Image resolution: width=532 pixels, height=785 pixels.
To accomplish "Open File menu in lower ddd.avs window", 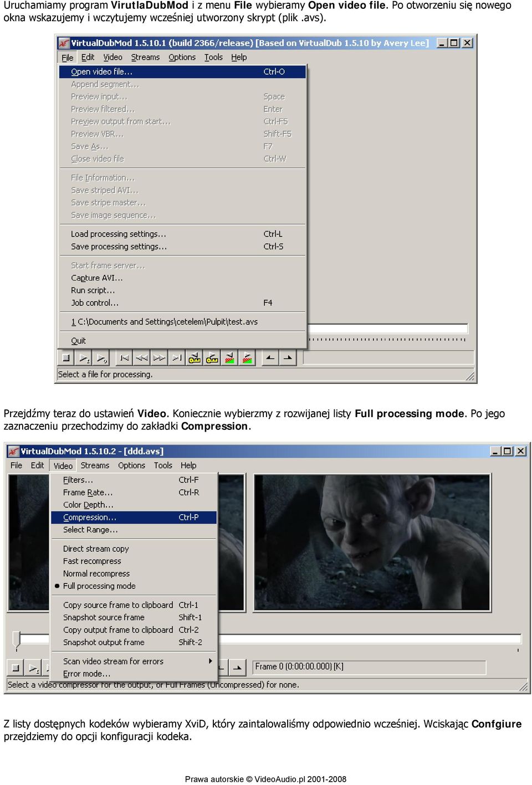I will (x=17, y=465).
